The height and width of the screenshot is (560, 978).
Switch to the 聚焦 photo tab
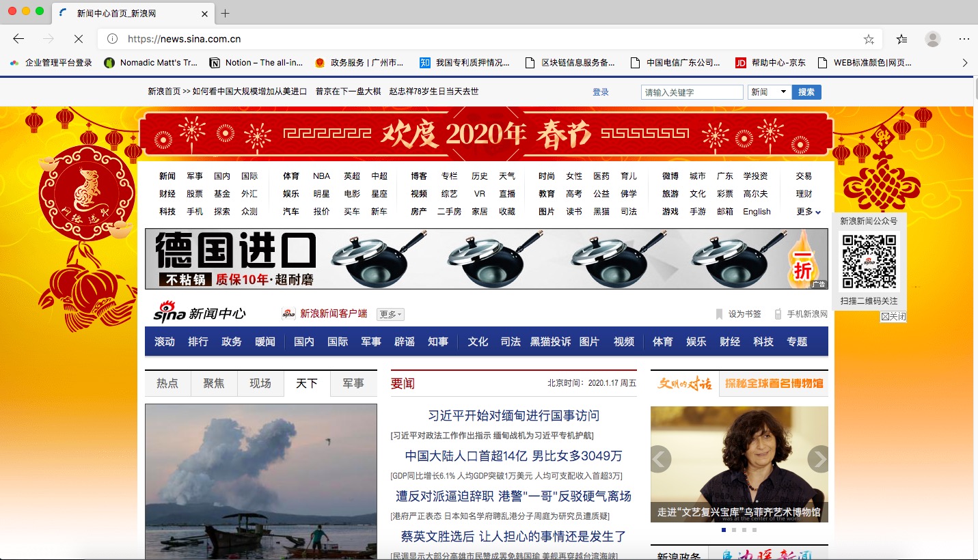tap(214, 383)
